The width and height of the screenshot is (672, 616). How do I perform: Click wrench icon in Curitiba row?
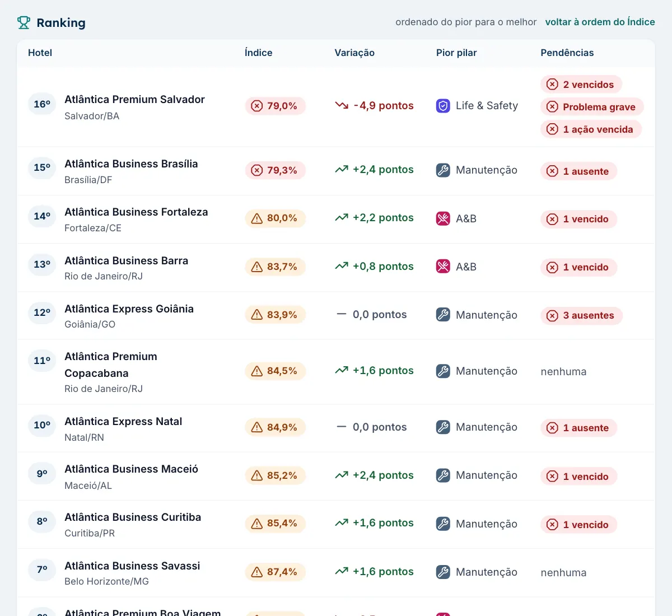click(x=443, y=524)
